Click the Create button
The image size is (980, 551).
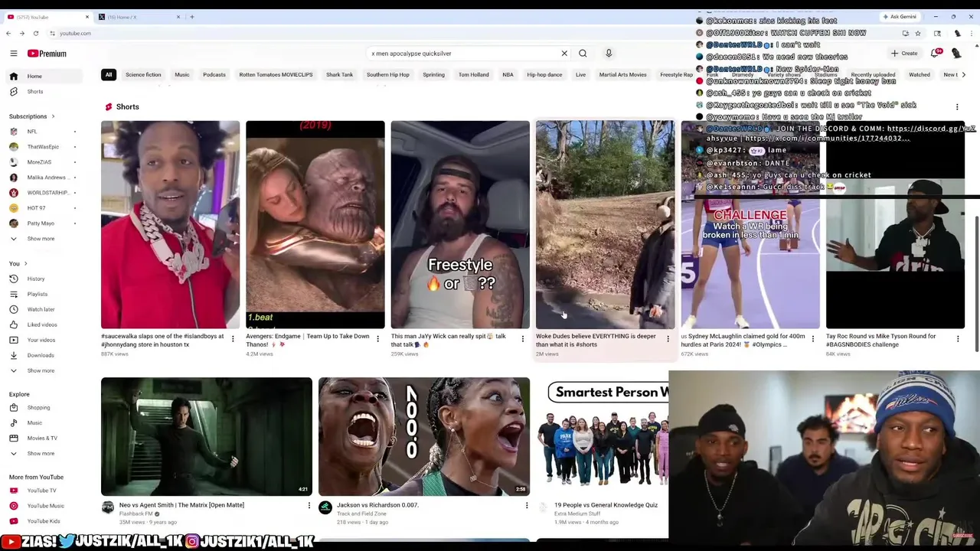[904, 54]
